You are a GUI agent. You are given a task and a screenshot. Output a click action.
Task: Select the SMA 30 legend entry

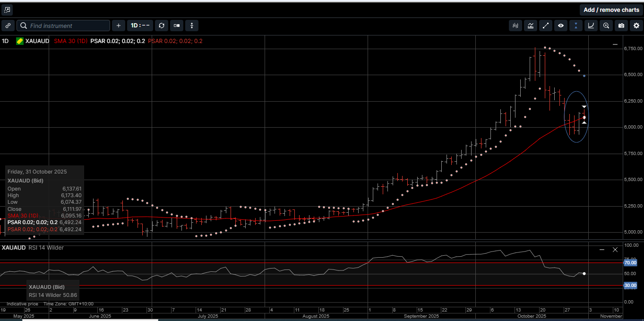click(x=71, y=41)
